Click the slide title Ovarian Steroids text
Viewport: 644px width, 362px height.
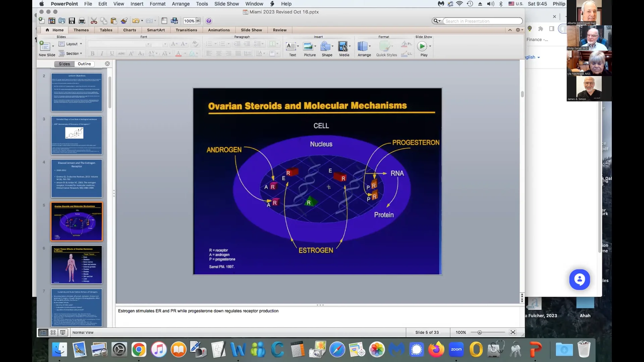click(x=307, y=106)
